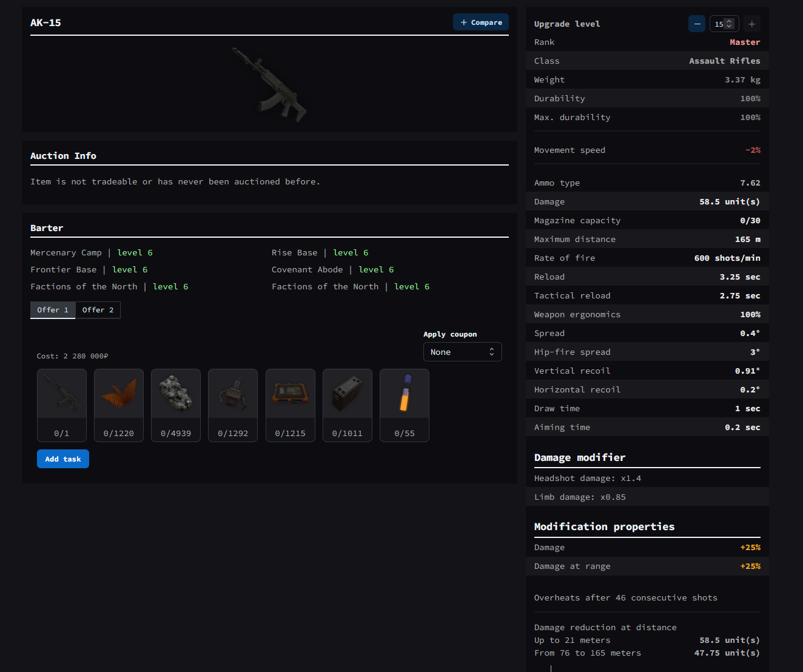Click the Add task button

tap(63, 459)
